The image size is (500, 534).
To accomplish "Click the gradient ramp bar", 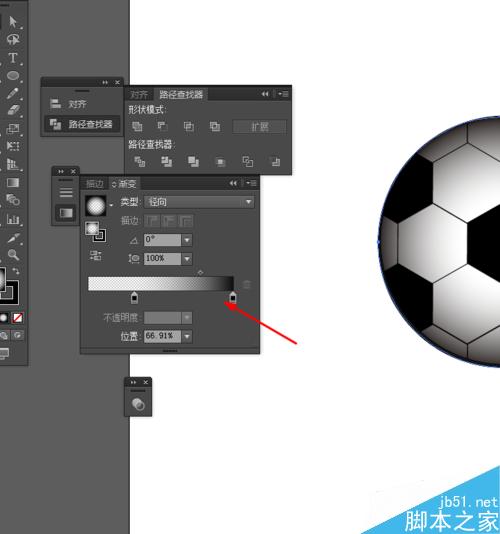I will [x=161, y=283].
